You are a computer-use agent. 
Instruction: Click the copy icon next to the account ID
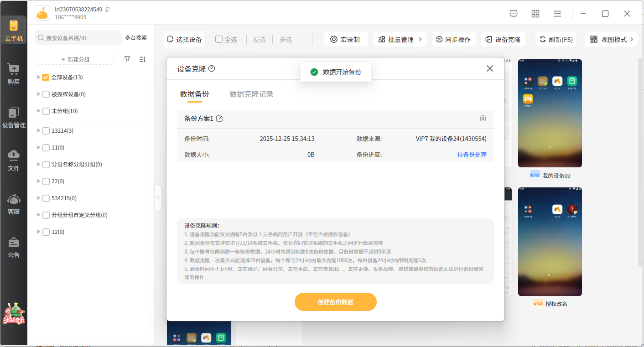pyautogui.click(x=107, y=10)
